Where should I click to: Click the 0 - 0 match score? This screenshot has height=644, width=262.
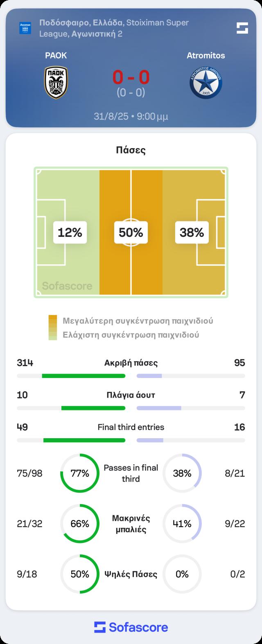(x=131, y=77)
